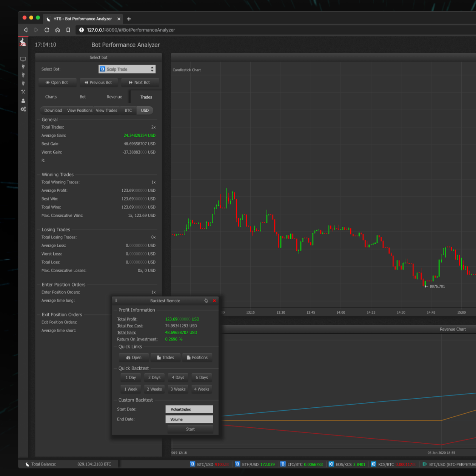The width and height of the screenshot is (476, 476).
Task: Open the settings gears icon in sidebar
Action: [x=23, y=109]
